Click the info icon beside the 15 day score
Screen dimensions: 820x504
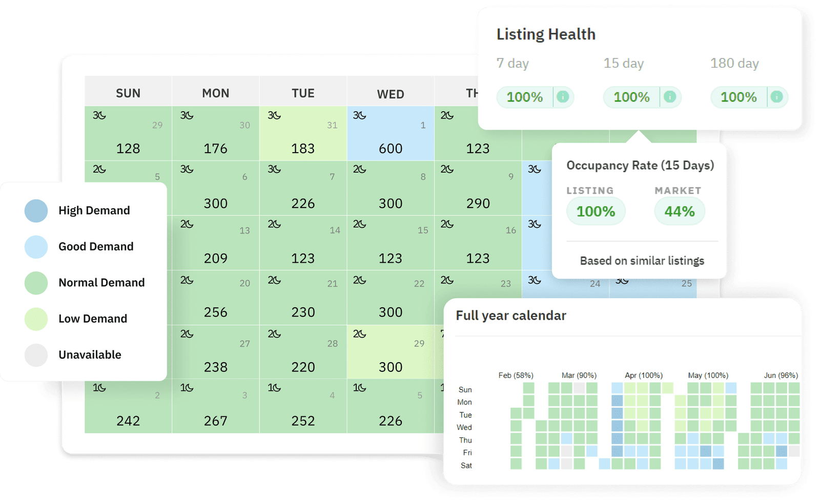(x=670, y=97)
